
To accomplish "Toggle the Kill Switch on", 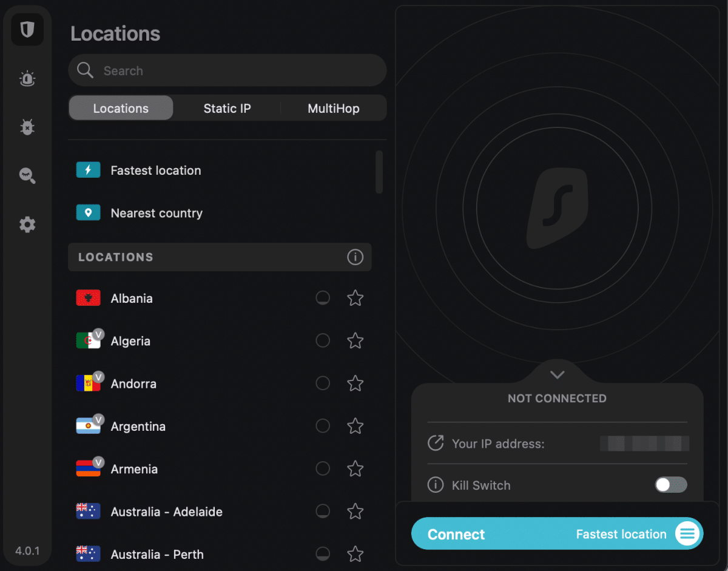I will point(670,485).
